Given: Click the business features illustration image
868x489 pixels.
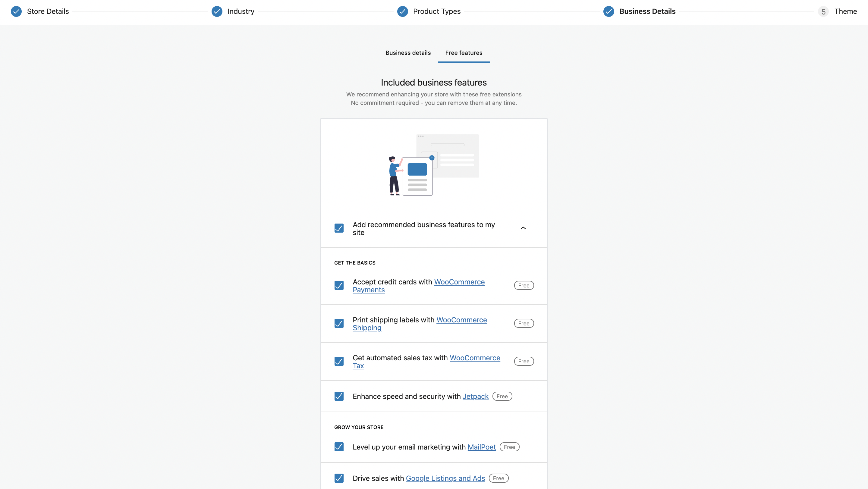Looking at the screenshot, I should tap(434, 165).
